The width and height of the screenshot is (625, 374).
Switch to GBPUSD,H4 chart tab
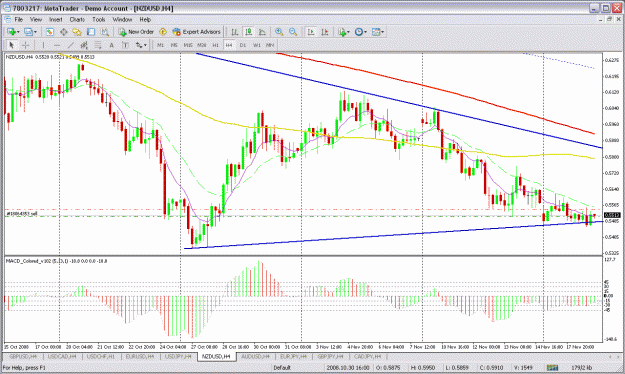coord(23,356)
